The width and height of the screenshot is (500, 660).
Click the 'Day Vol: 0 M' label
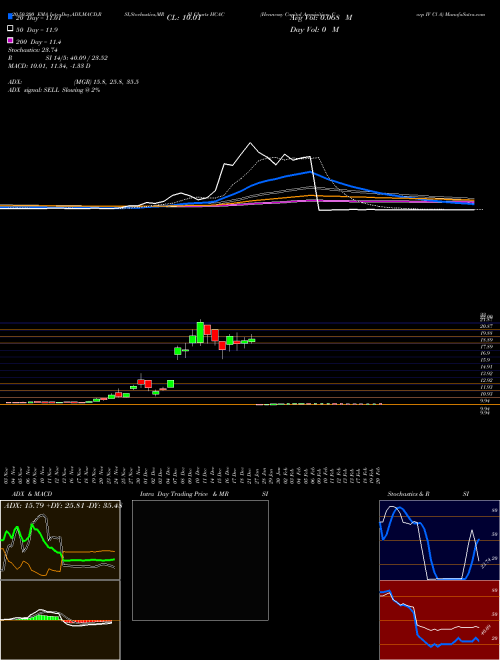coord(314,29)
